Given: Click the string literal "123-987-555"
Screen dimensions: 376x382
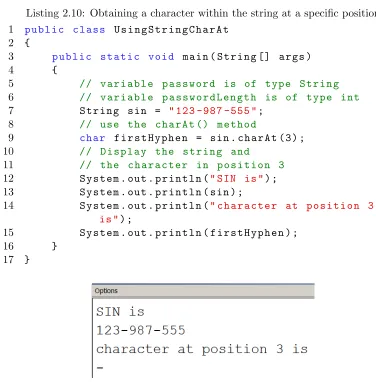Looking at the screenshot, I should pyautogui.click(x=213, y=111).
